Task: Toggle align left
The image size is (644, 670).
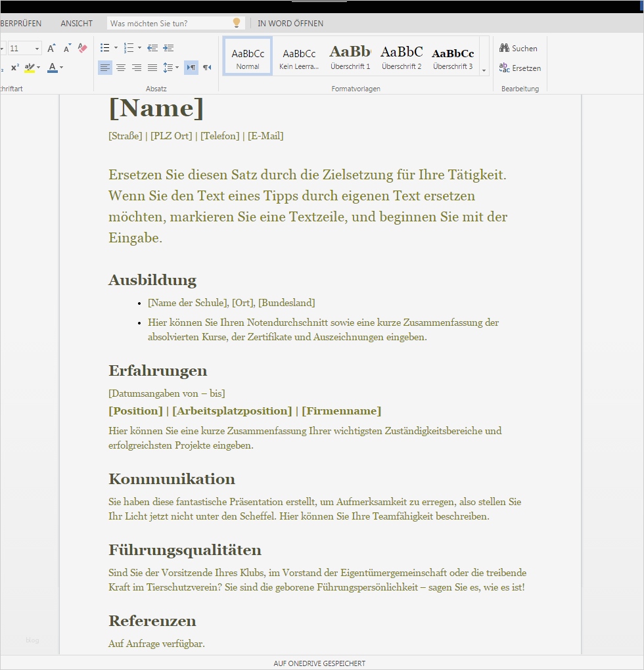Action: click(x=105, y=68)
